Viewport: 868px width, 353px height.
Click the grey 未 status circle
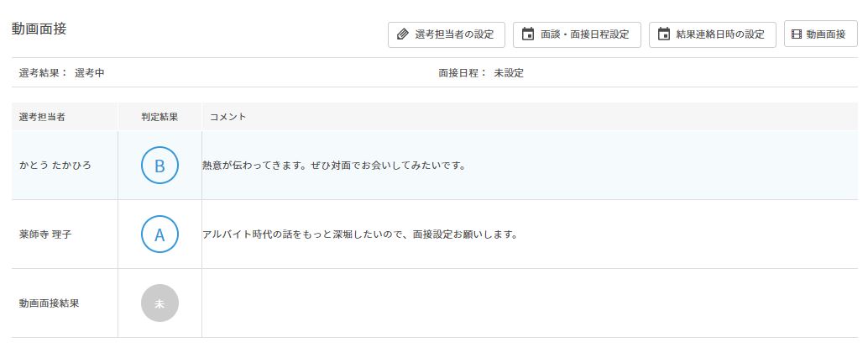pyautogui.click(x=159, y=303)
